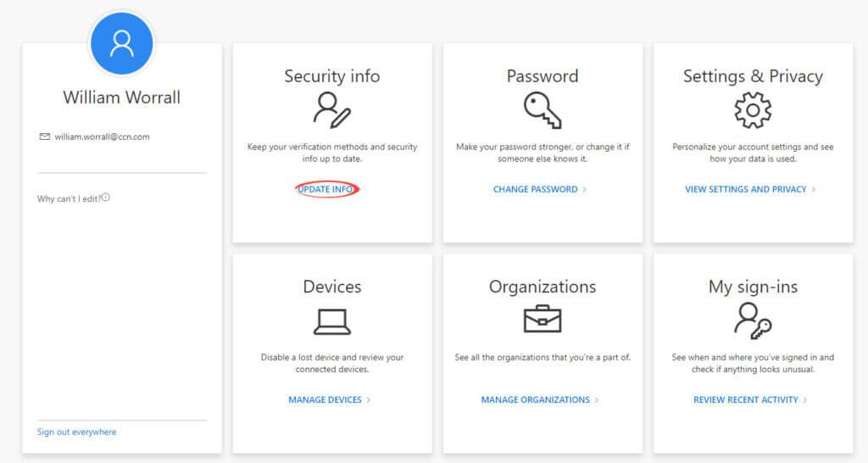Image resolution: width=868 pixels, height=463 pixels.
Task: Open the MANAGE ORGANIZATIONS link
Action: [x=536, y=400]
